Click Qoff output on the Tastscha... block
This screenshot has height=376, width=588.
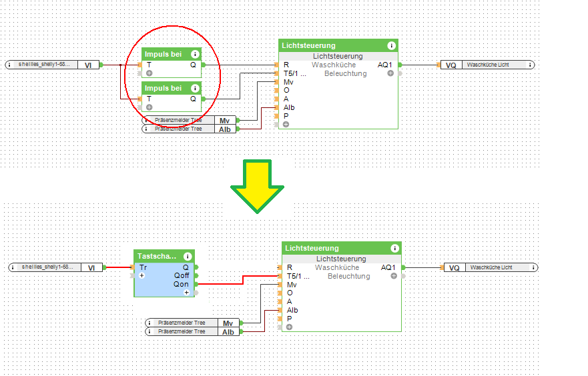(182, 275)
